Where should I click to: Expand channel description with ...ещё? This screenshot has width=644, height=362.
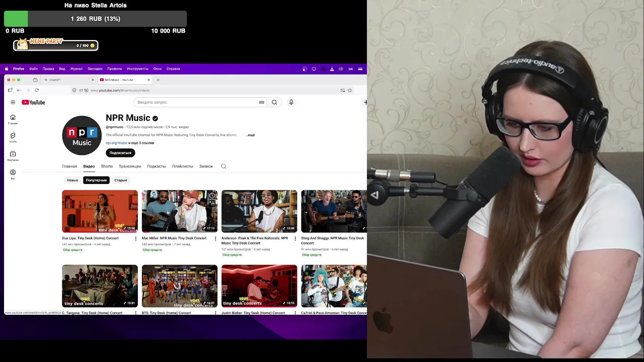click(250, 135)
